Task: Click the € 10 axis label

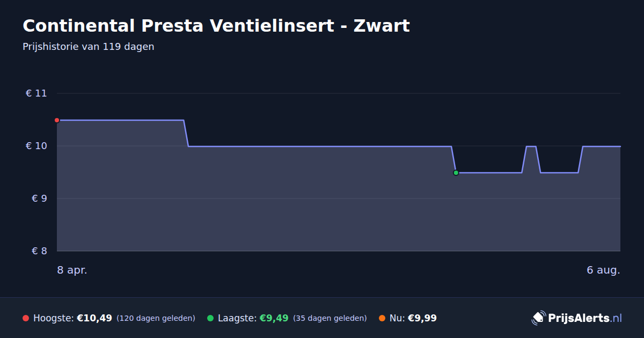Action: [36, 146]
